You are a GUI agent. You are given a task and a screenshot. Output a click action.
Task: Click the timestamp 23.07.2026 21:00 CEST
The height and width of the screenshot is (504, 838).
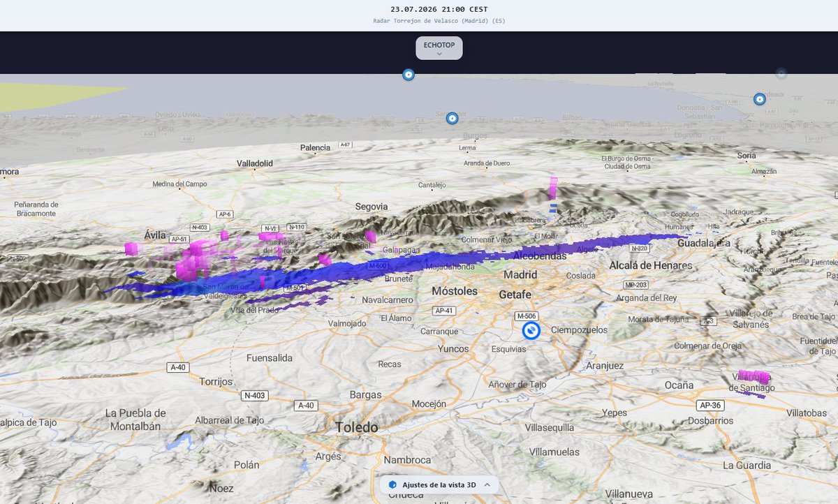tap(439, 9)
